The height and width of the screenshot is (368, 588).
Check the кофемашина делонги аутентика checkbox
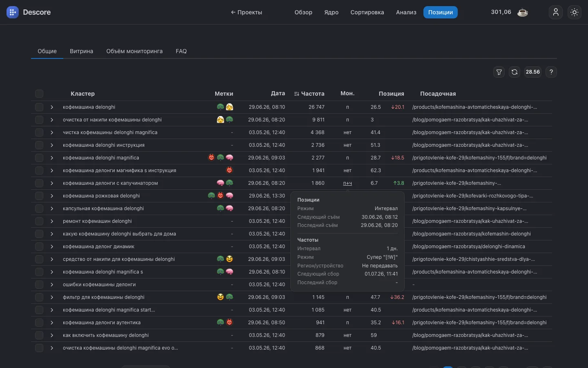pyautogui.click(x=39, y=323)
